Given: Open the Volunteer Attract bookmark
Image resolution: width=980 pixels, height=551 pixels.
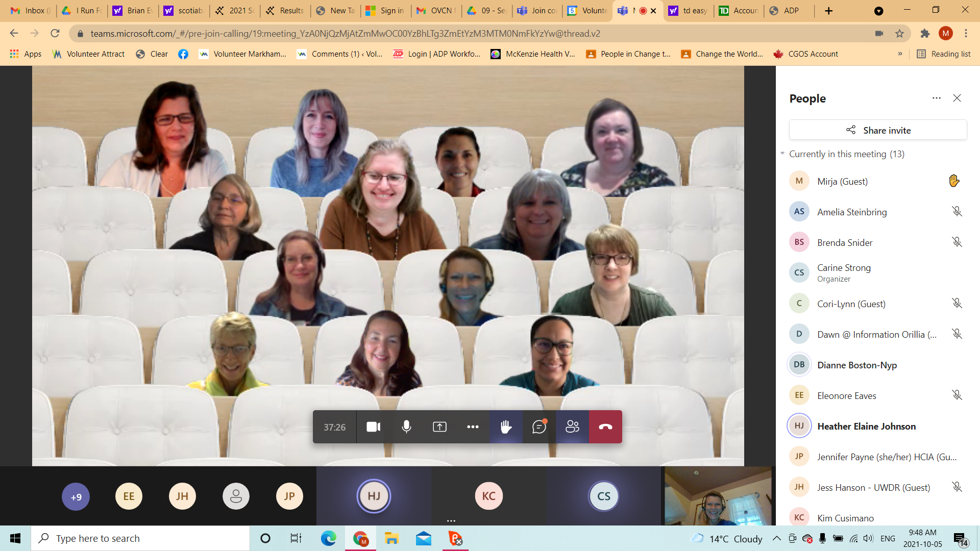Looking at the screenshot, I should (89, 54).
